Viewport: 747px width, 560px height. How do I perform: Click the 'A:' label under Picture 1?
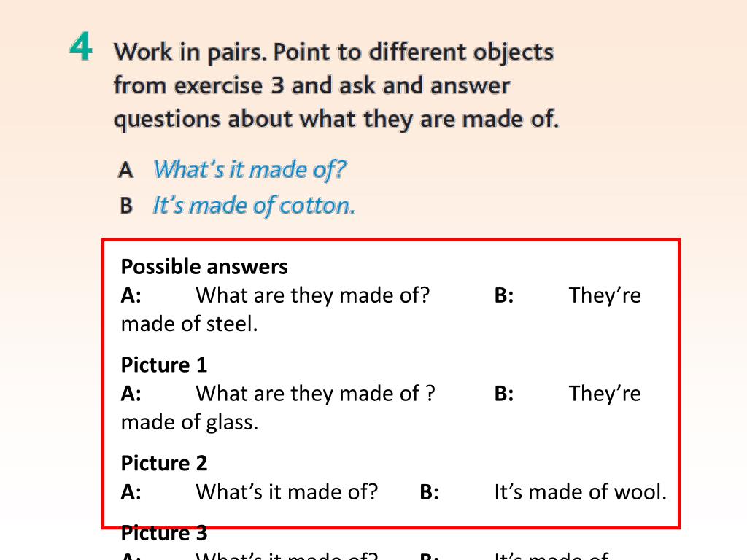[131, 394]
